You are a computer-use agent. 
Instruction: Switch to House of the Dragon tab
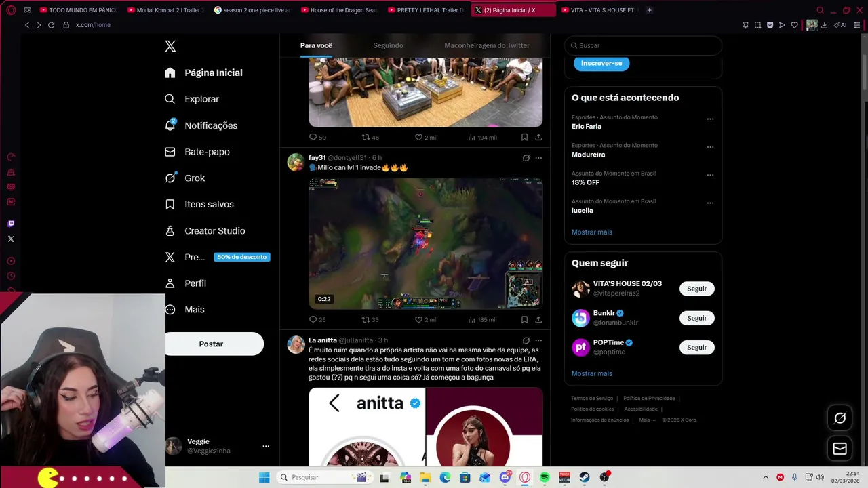point(339,10)
